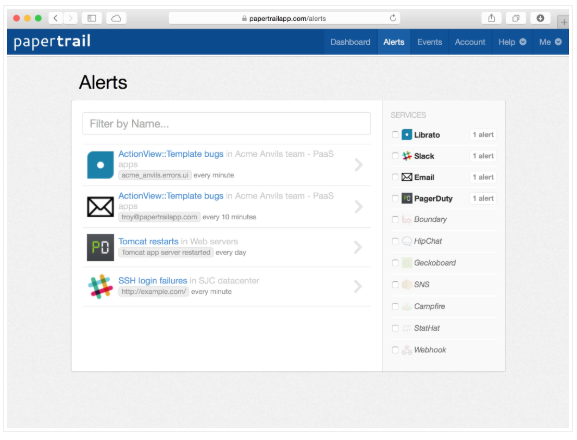The width and height of the screenshot is (577, 440).
Task: Open the Help dropdown menu
Action: tap(512, 42)
